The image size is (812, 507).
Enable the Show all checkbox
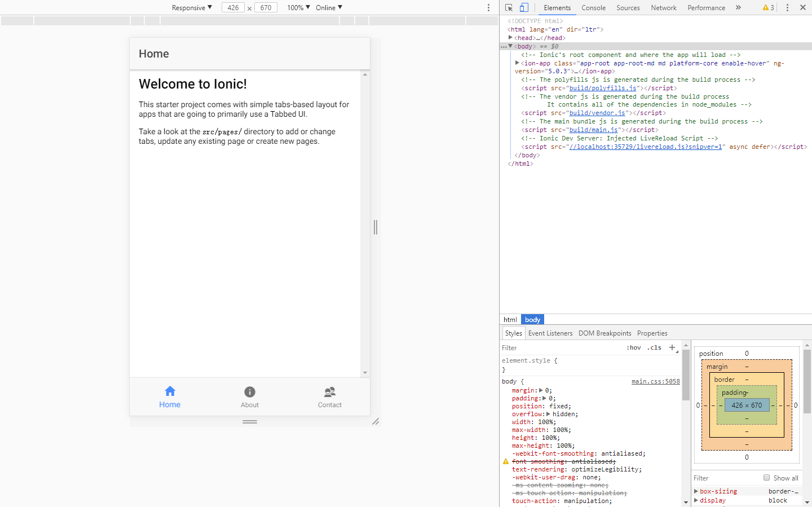(x=766, y=478)
